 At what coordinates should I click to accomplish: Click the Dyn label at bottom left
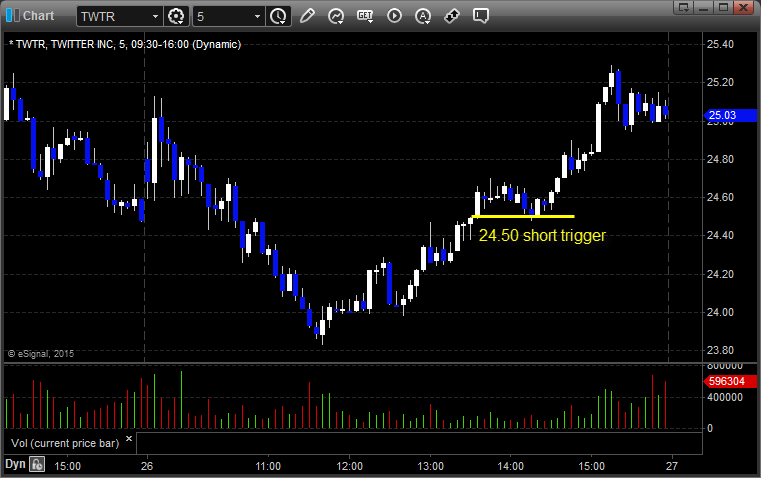click(15, 464)
